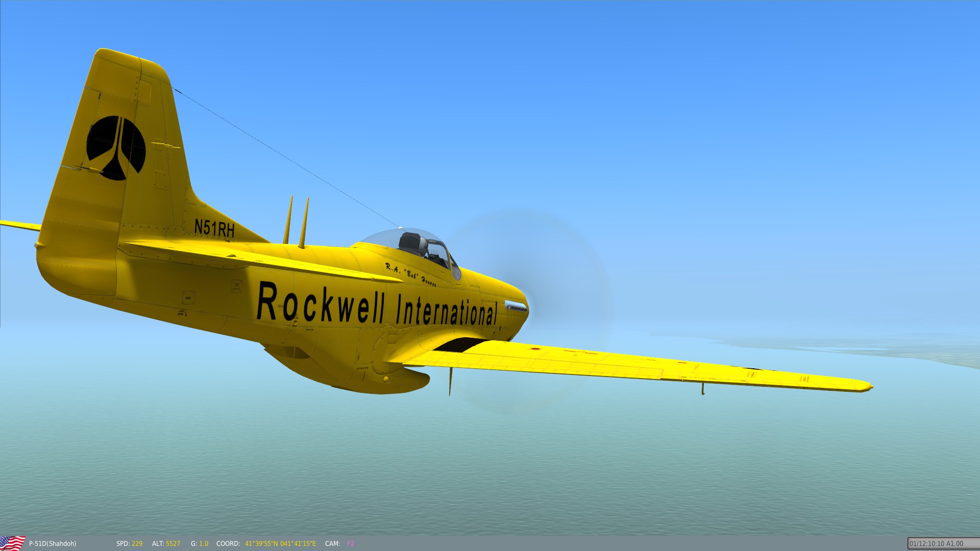Click the N51RH registration on the fuselage

click(214, 228)
